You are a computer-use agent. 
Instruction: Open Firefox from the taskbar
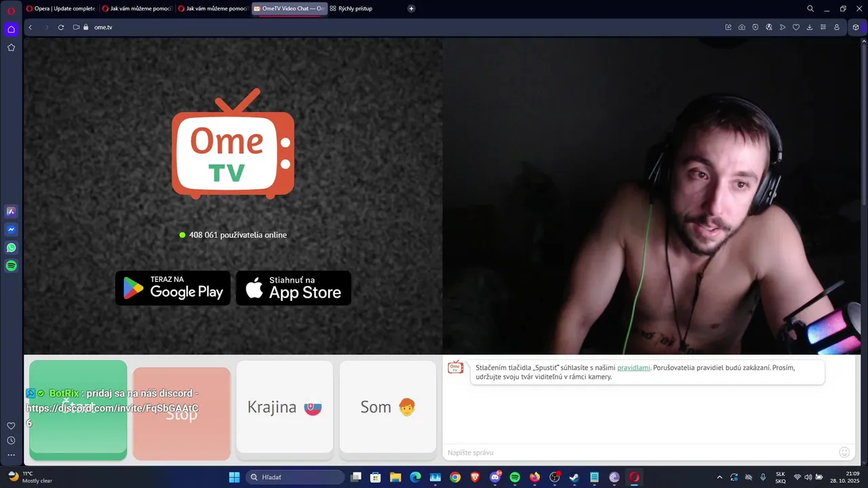tap(534, 477)
